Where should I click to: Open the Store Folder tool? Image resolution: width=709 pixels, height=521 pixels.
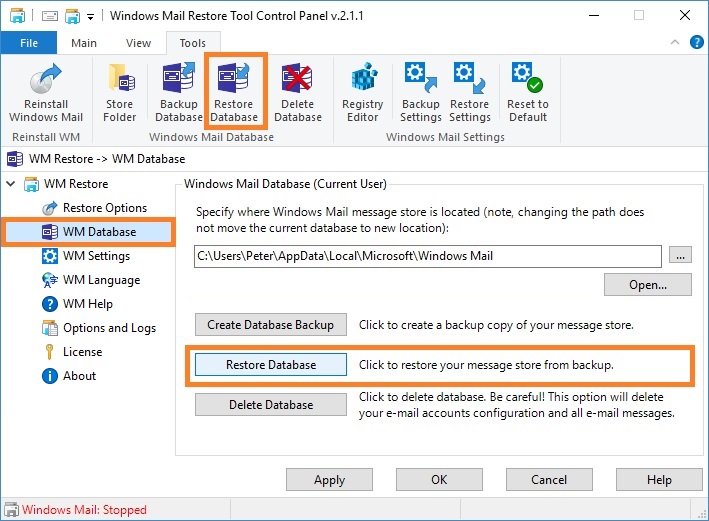pos(119,92)
